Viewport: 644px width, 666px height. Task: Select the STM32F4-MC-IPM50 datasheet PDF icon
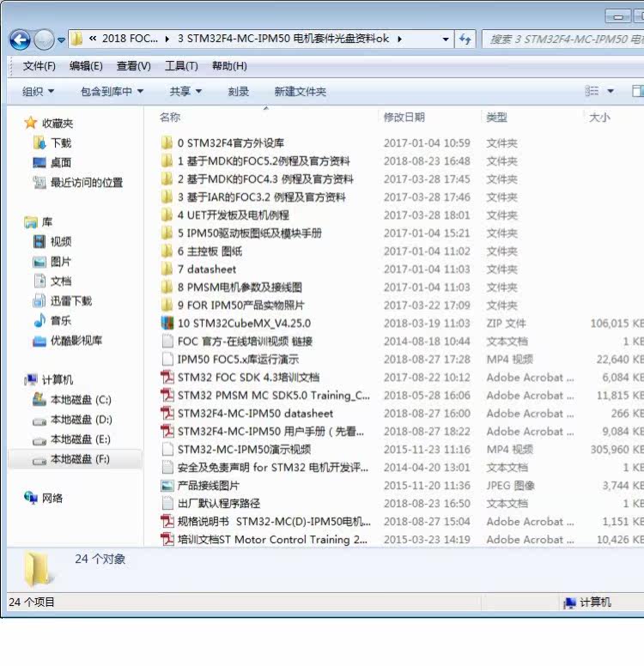coord(167,413)
